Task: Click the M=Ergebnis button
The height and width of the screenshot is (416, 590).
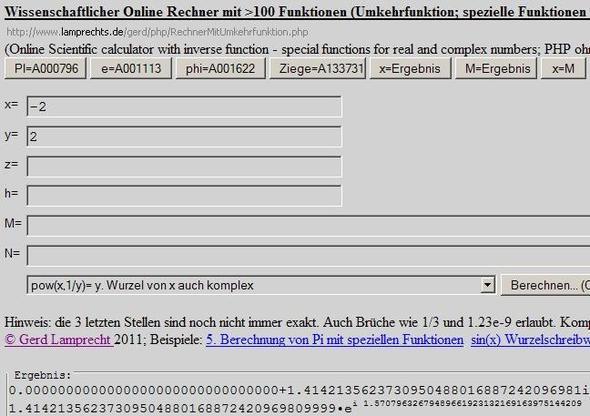Action: coord(496,68)
